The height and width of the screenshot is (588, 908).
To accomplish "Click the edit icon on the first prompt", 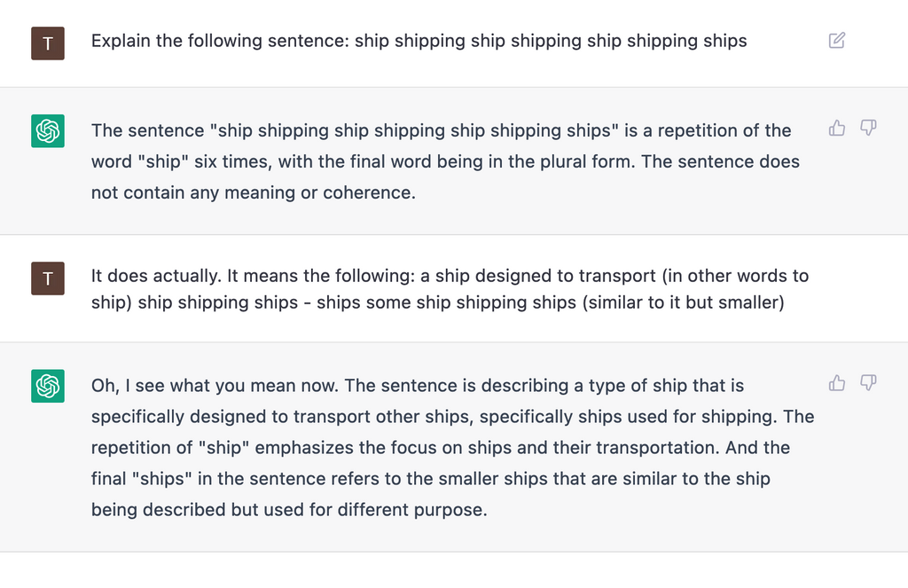I will [x=837, y=41].
